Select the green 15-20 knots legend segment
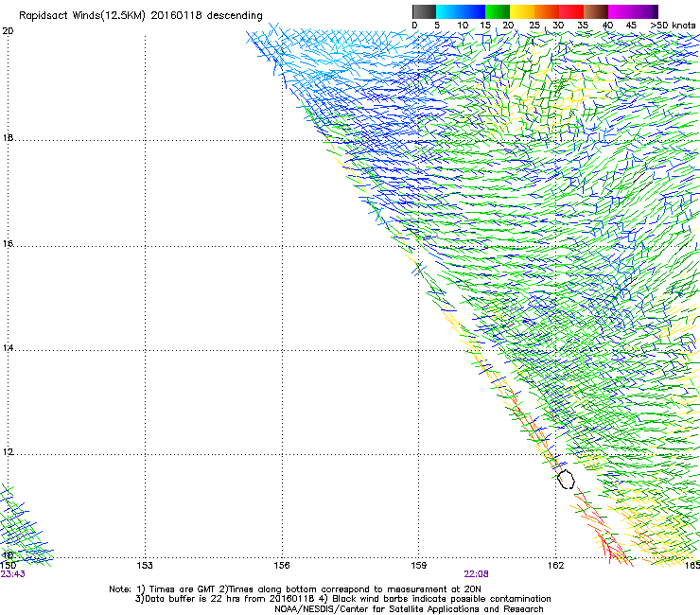The height and width of the screenshot is (615, 700). click(x=498, y=11)
